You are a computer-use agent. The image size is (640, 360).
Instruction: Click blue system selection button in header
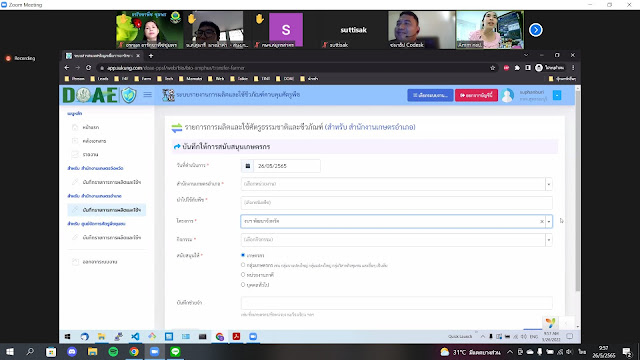pyautogui.click(x=430, y=95)
